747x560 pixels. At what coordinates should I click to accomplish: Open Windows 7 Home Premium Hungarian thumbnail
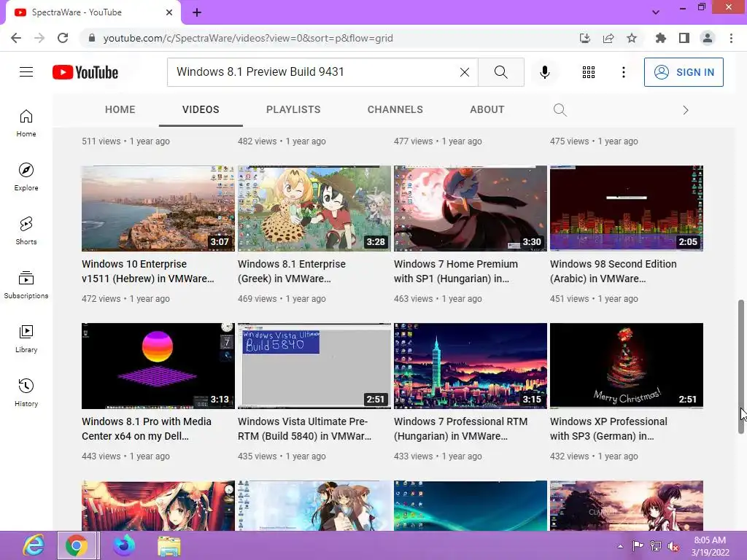click(471, 208)
